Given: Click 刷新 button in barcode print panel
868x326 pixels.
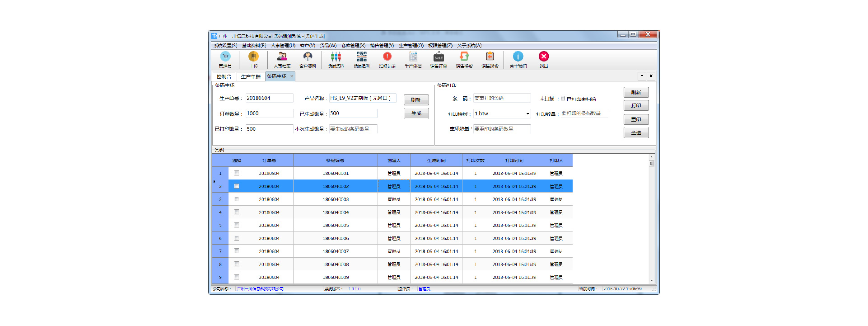Looking at the screenshot, I should coord(636,92).
